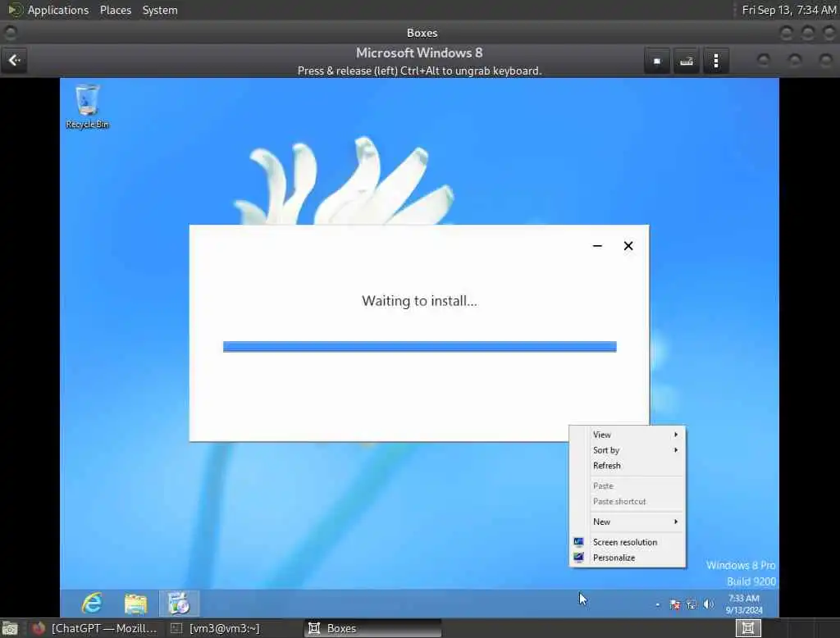Image resolution: width=840 pixels, height=638 pixels.
Task: Open the Places menu on top panel
Action: point(116,10)
